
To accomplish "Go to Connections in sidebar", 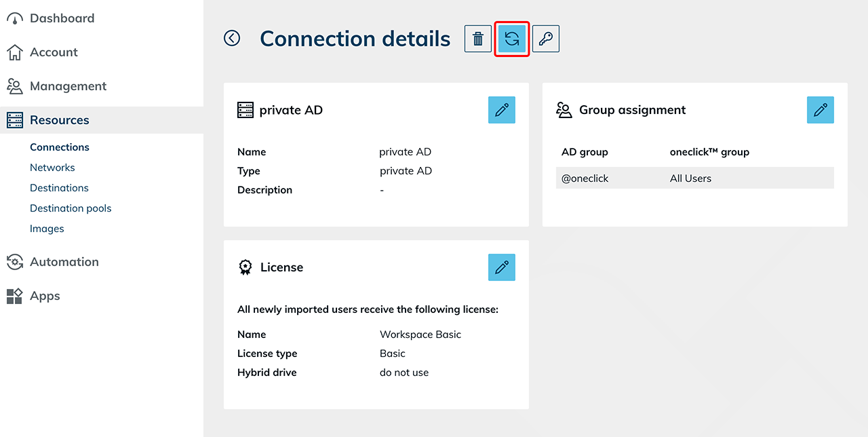I will click(x=60, y=147).
